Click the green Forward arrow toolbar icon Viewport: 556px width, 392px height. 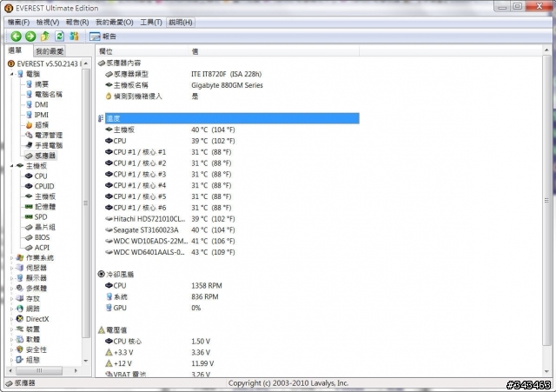[30, 37]
